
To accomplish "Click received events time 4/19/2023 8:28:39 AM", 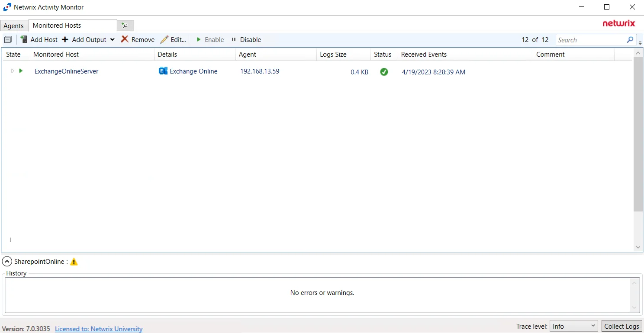I will coord(434,72).
